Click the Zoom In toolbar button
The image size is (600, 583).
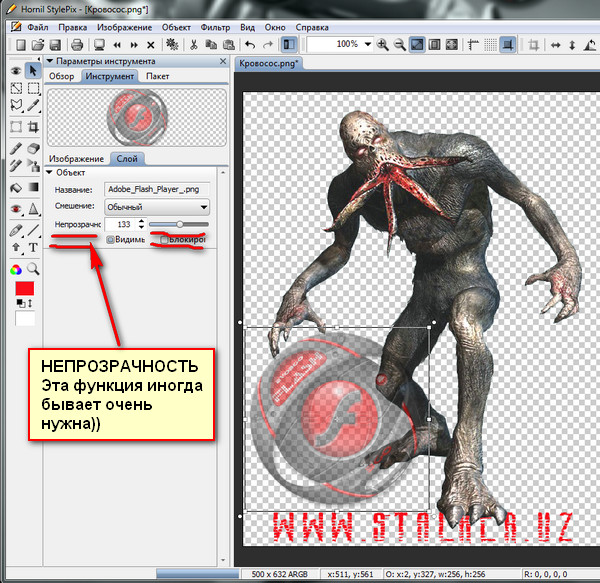[384, 45]
